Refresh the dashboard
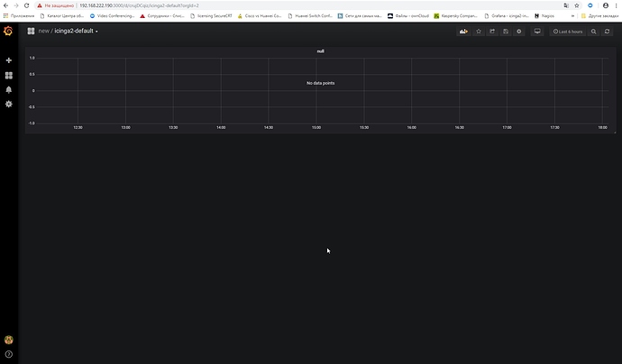This screenshot has height=364, width=622. click(608, 32)
